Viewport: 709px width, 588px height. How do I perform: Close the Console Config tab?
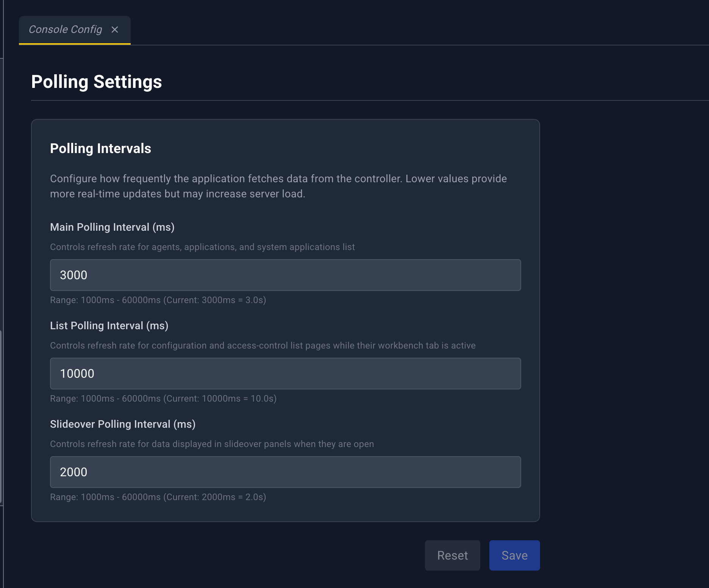coord(115,30)
